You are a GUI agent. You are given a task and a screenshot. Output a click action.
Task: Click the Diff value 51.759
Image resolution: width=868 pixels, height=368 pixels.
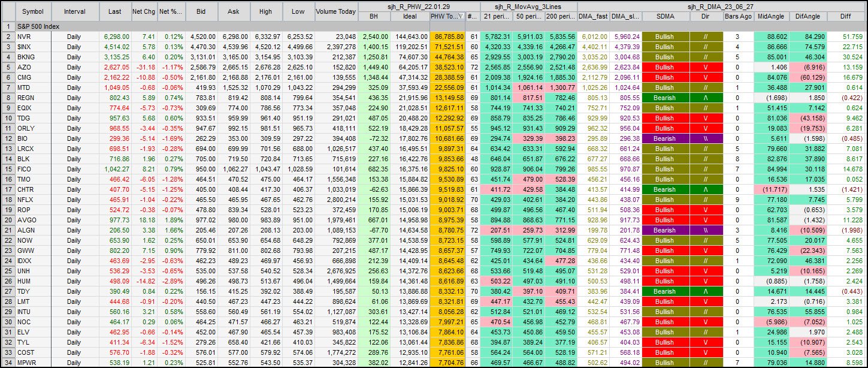[846, 37]
